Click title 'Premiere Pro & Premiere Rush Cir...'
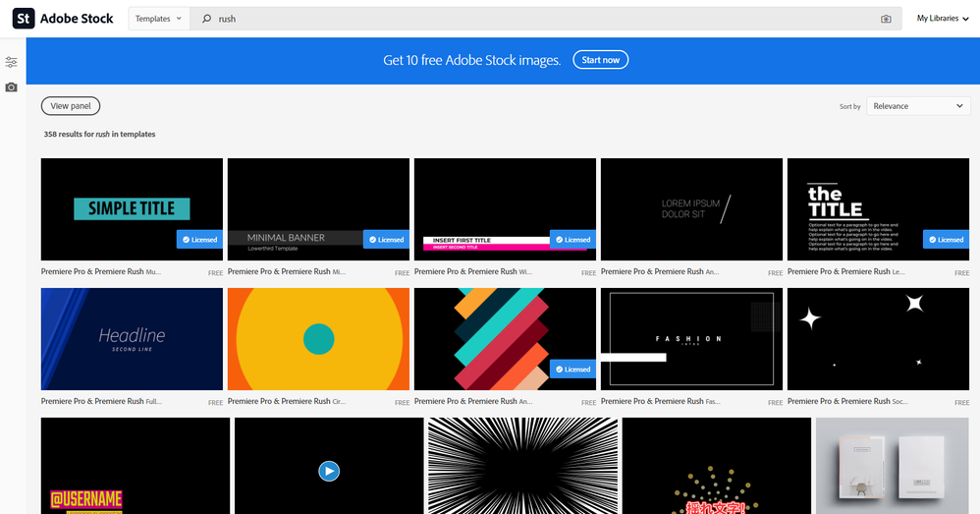Screen dimensions: 980x514 [x=287, y=401]
